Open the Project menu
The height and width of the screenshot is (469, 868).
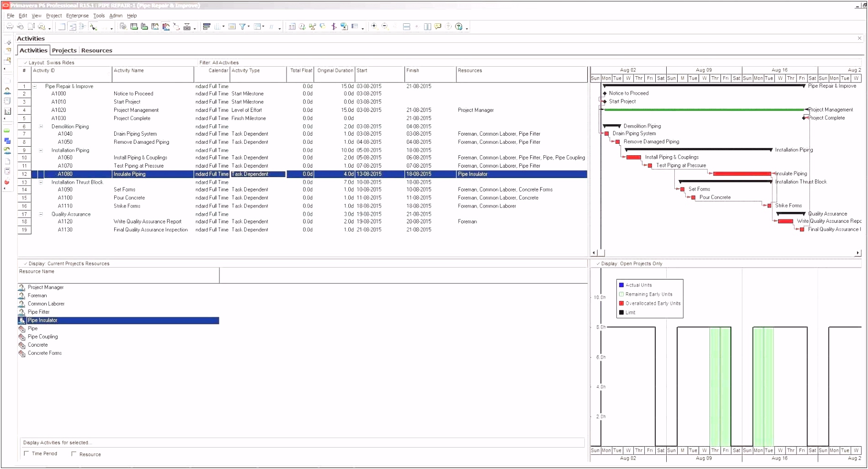click(54, 16)
